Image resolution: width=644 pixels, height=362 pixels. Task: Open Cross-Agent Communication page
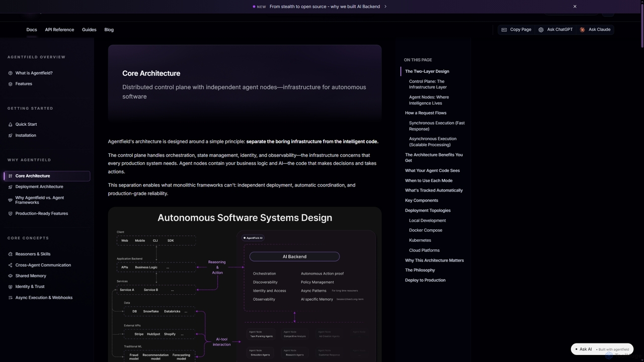click(x=43, y=265)
